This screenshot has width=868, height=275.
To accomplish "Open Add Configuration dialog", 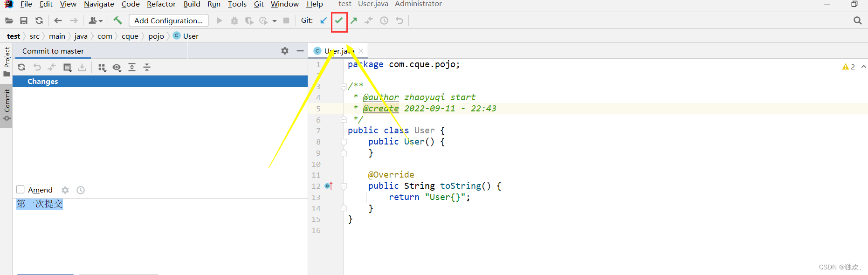I will (168, 21).
